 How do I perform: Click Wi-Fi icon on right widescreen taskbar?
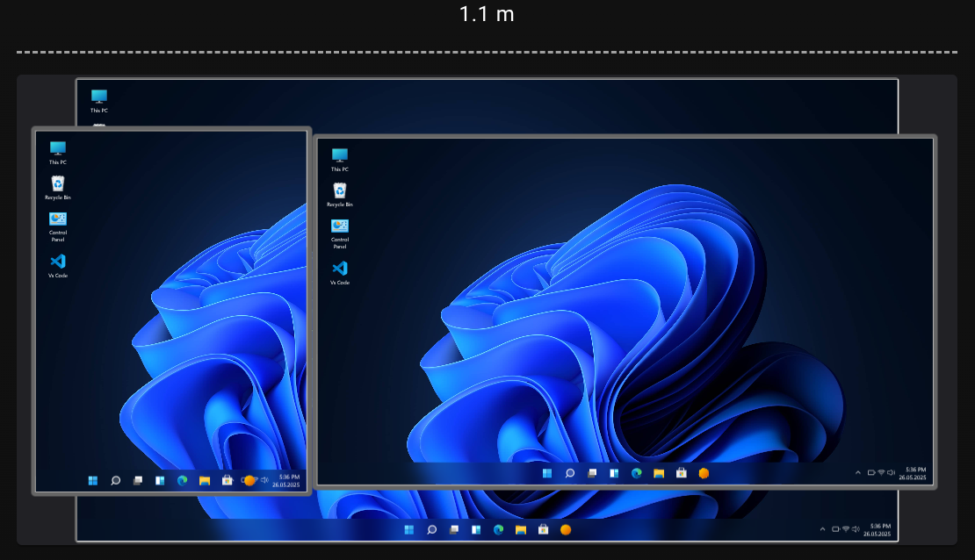tap(881, 473)
